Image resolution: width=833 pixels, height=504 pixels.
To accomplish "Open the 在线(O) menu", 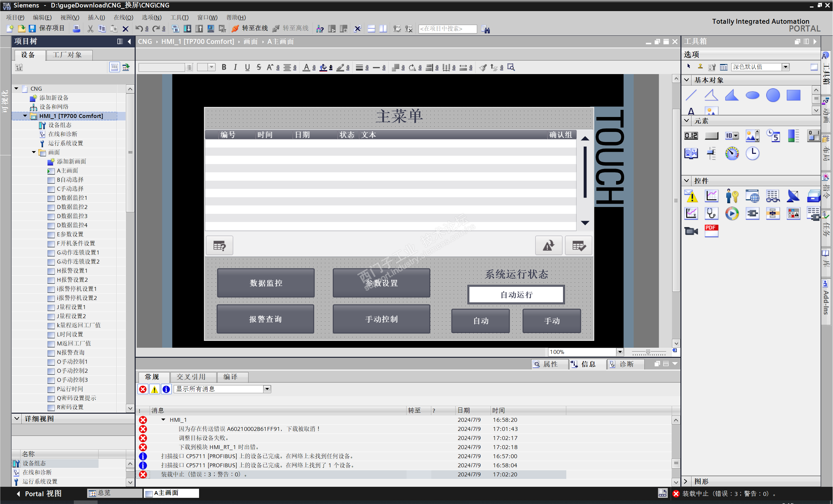I will coord(123,17).
